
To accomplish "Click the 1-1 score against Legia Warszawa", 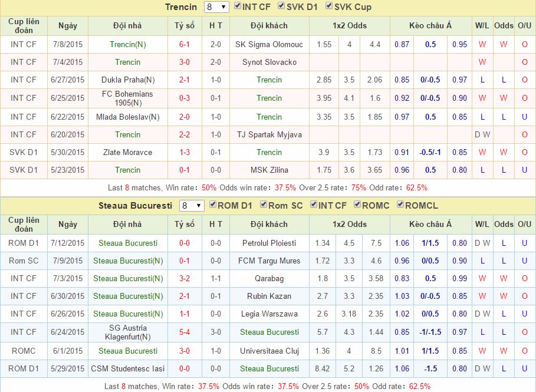I will coord(185,314).
